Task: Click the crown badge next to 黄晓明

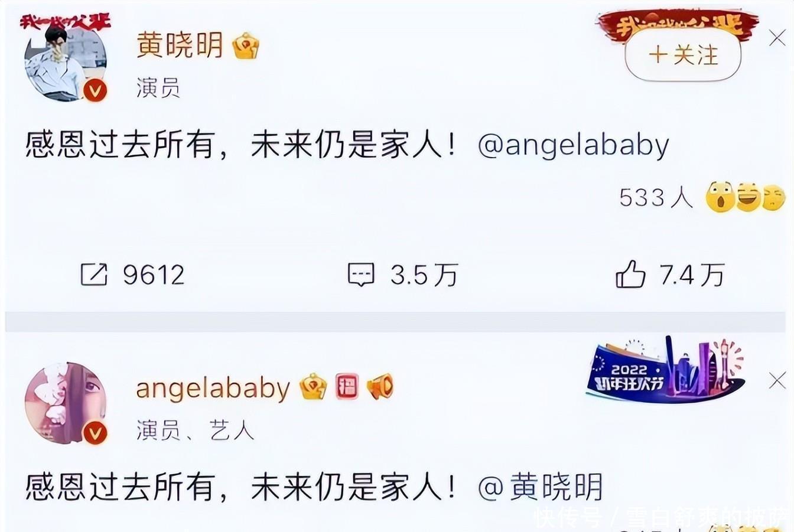Action: tap(246, 46)
